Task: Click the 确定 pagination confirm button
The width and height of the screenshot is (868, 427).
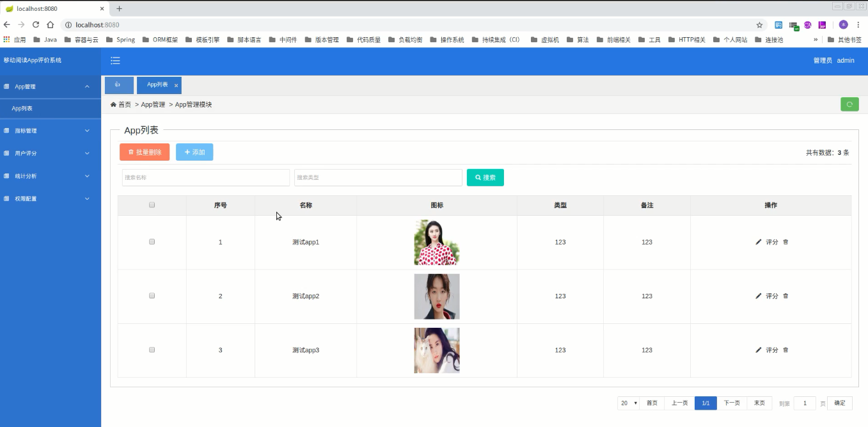Action: coord(840,403)
